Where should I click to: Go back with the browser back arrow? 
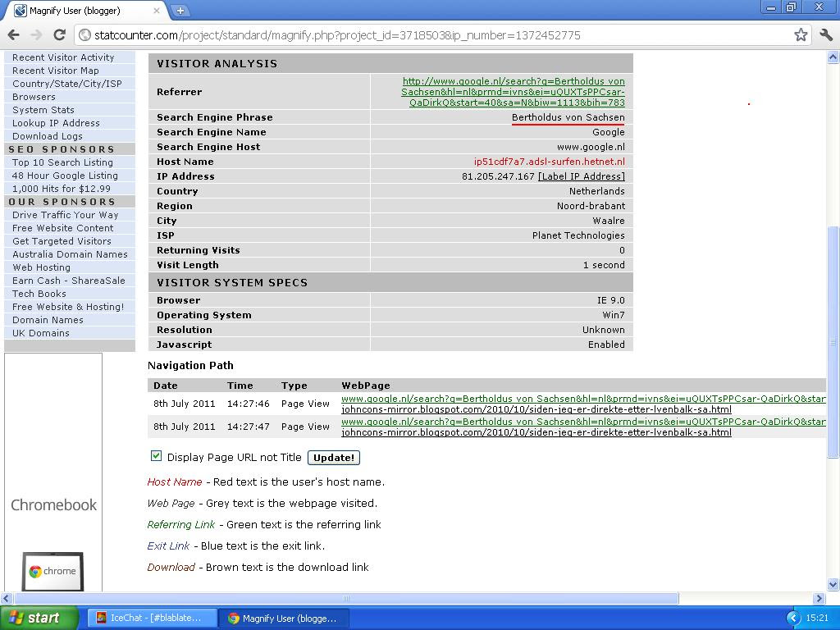[13, 35]
